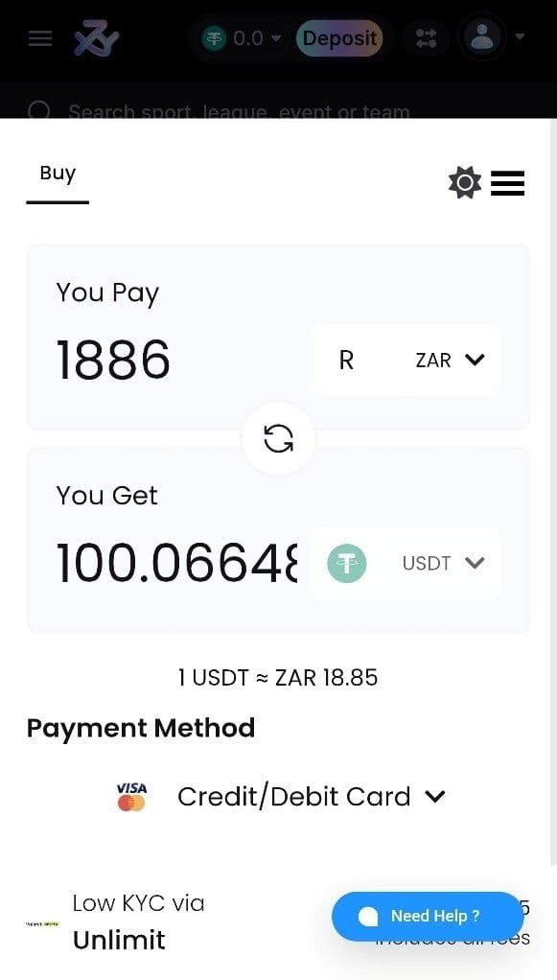Click the swap arrows between You Pay and You Get
557x980 pixels.
pyautogui.click(x=278, y=438)
